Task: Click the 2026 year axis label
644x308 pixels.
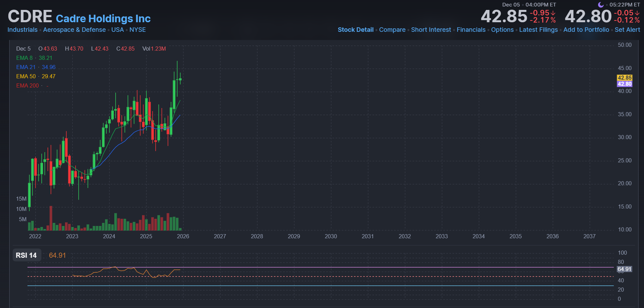Action: pos(183,236)
